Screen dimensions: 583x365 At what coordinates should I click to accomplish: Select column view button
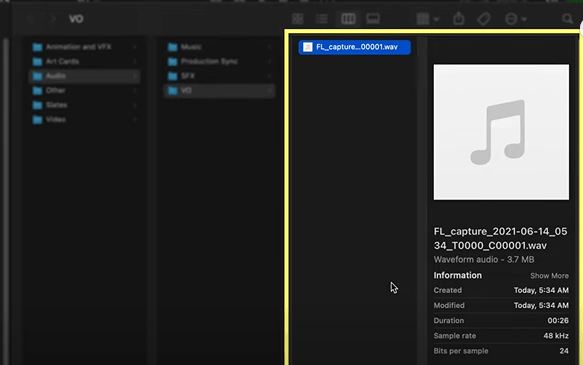(348, 19)
